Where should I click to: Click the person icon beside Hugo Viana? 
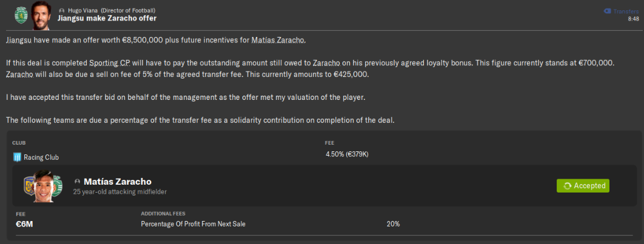pos(63,11)
